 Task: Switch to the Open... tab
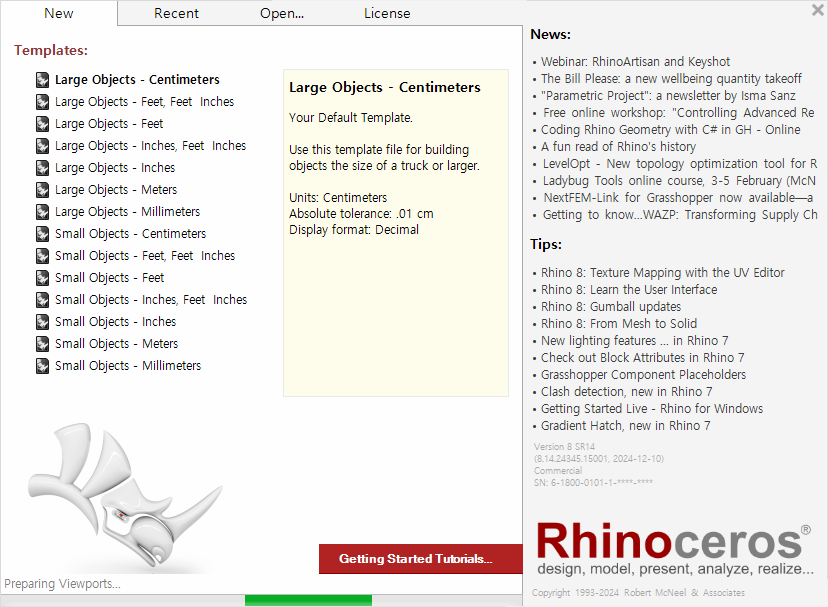coord(282,13)
